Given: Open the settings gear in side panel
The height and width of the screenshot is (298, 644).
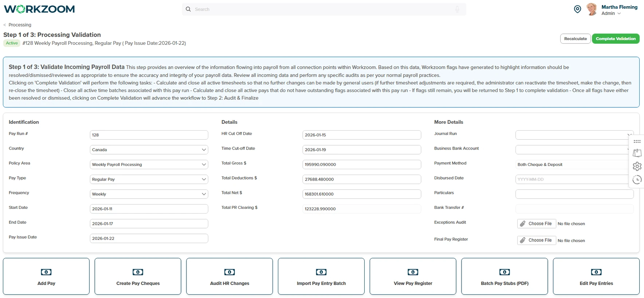Looking at the screenshot, I should 637,166.
